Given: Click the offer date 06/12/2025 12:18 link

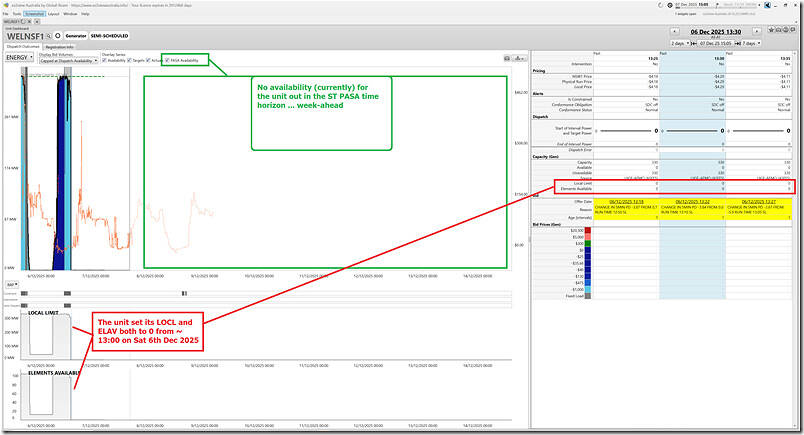Looking at the screenshot, I should click(x=626, y=202).
